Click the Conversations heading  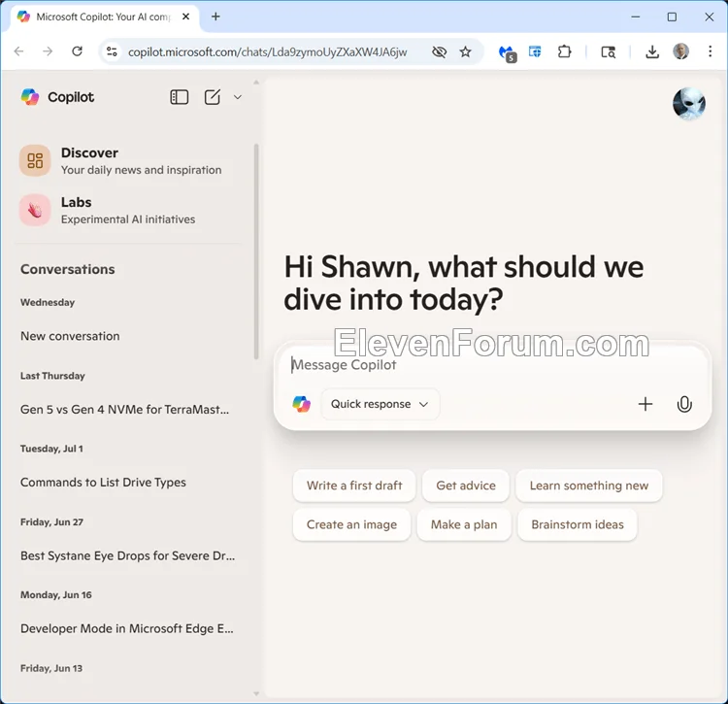coord(68,269)
